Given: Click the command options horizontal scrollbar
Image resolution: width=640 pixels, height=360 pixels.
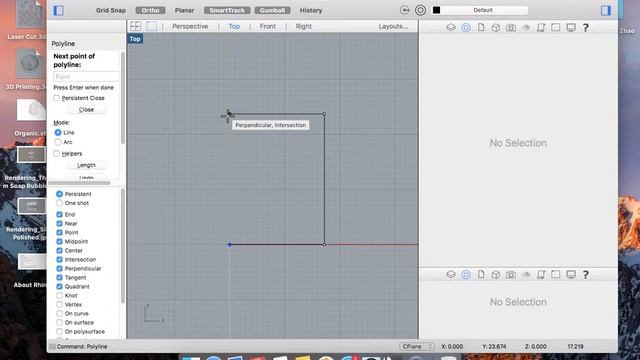Looking at the screenshot, I should pyautogui.click(x=80, y=183).
